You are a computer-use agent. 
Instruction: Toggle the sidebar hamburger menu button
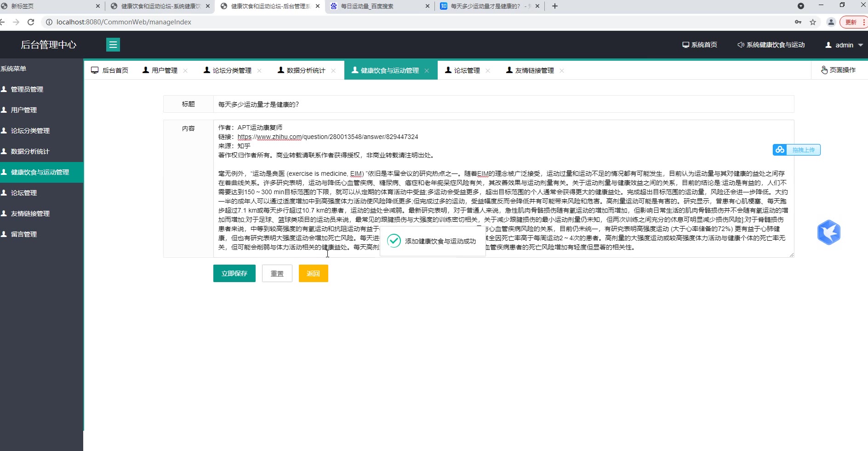click(113, 45)
